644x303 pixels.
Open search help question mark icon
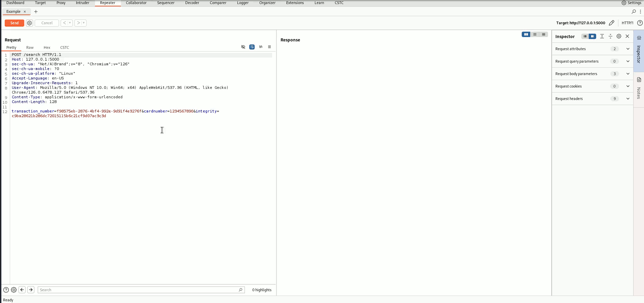click(x=6, y=290)
